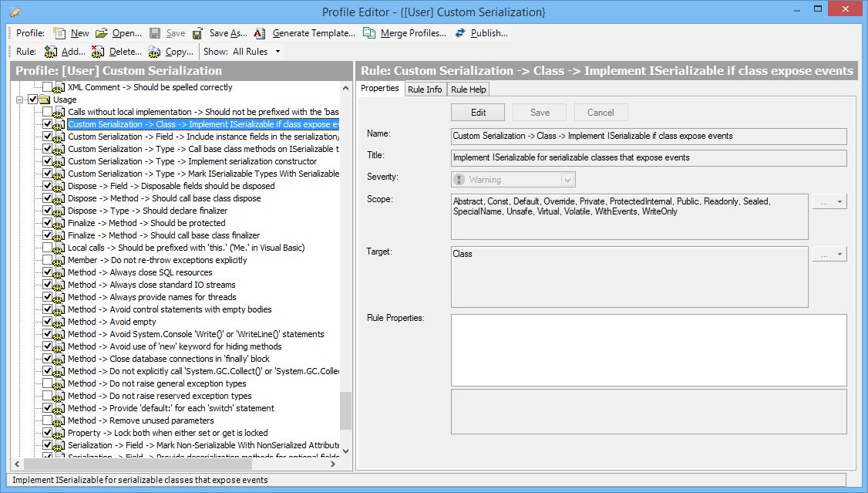The image size is (868, 493).
Task: Click rule icon beside 'Property -> Lock both when either set'
Action: pos(58,433)
